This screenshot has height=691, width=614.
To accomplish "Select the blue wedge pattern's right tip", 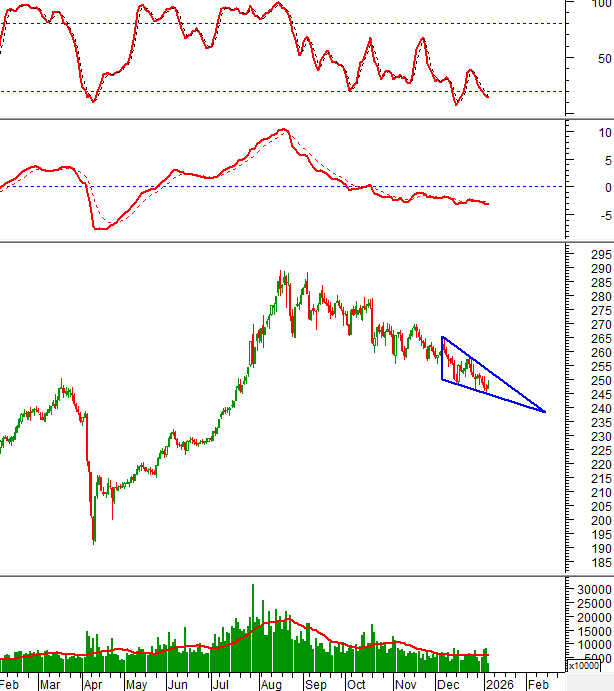I will (544, 411).
